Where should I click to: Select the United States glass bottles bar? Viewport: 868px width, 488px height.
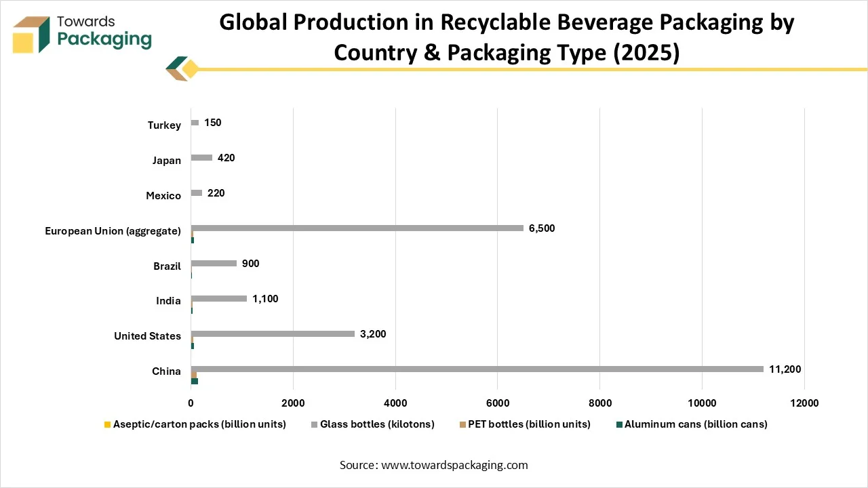273,333
